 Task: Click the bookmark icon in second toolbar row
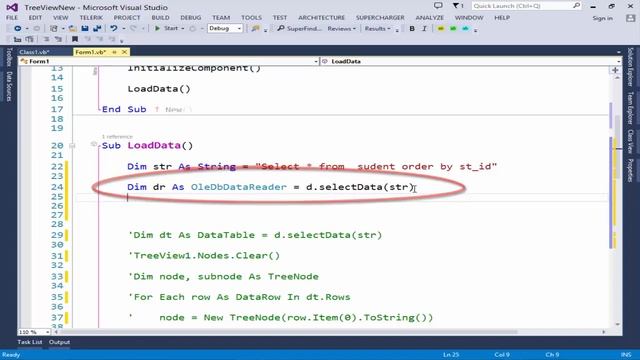click(75, 39)
